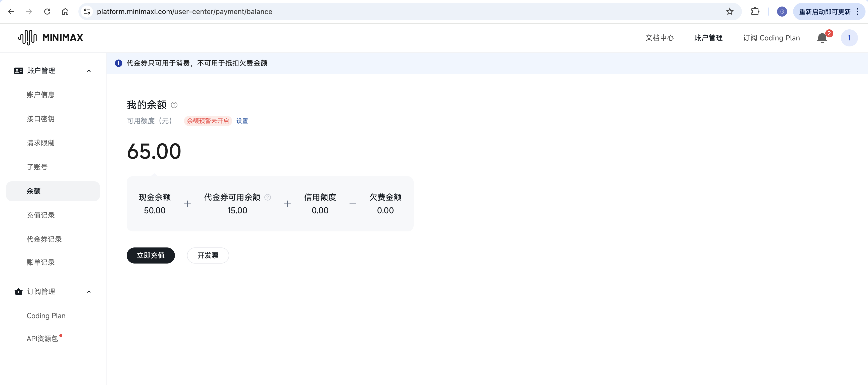Open 文档中心 in top navigation

click(x=659, y=38)
